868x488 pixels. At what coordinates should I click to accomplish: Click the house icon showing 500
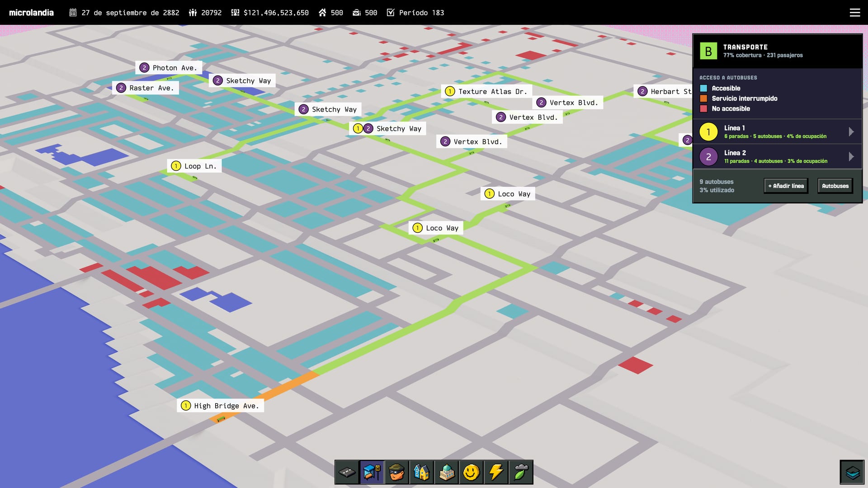322,13
